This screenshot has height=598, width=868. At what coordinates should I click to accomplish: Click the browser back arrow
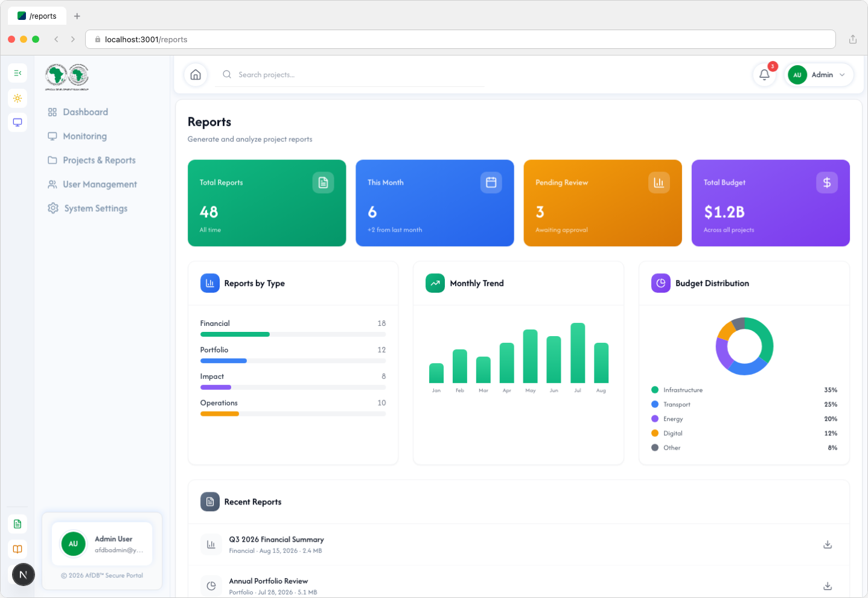[56, 39]
